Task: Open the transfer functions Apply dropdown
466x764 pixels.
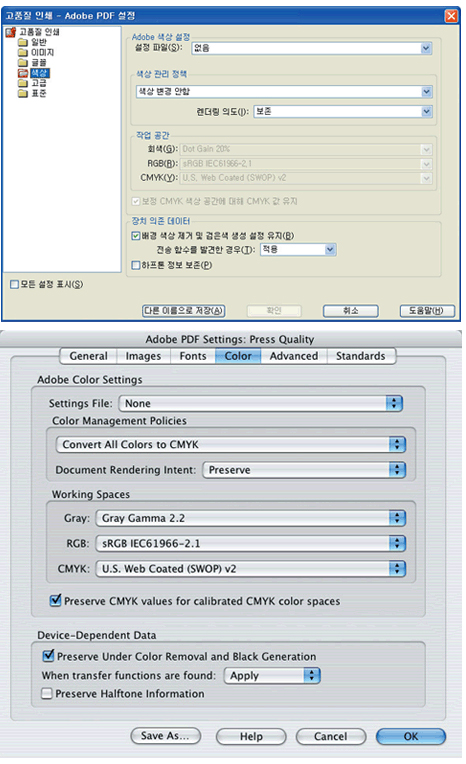Action: 272,676
